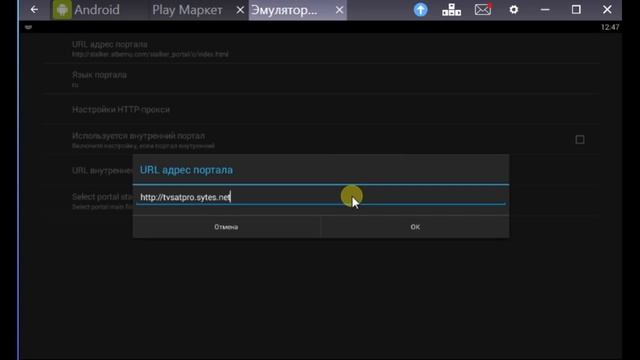The width and height of the screenshot is (640, 360).
Task: Click the 12:47 clock in status bar
Action: (610, 27)
